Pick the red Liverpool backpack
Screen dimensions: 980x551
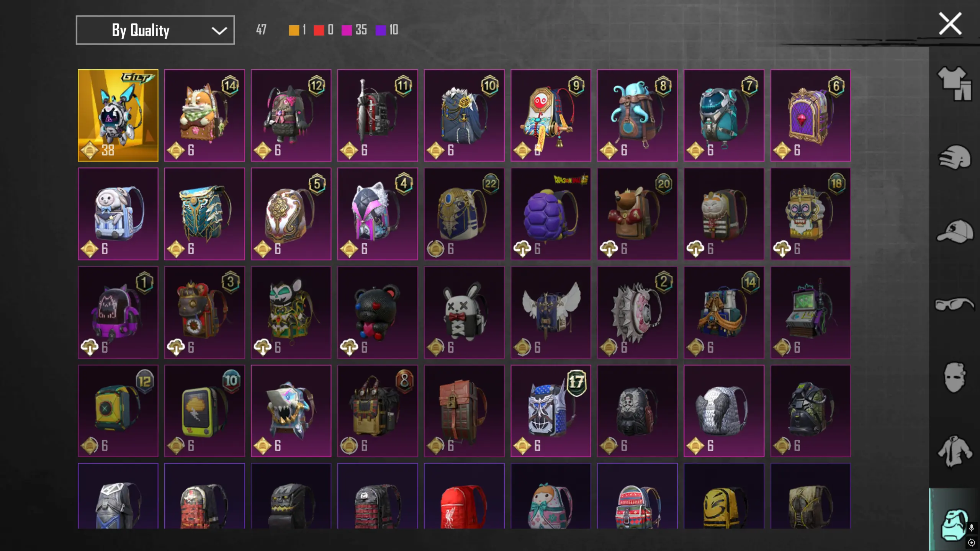[x=464, y=496]
